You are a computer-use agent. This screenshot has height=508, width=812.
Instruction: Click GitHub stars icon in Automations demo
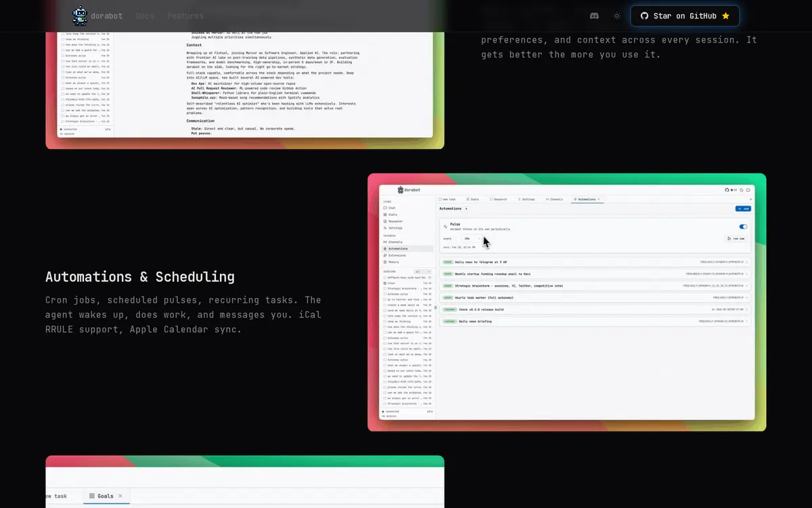pos(730,190)
